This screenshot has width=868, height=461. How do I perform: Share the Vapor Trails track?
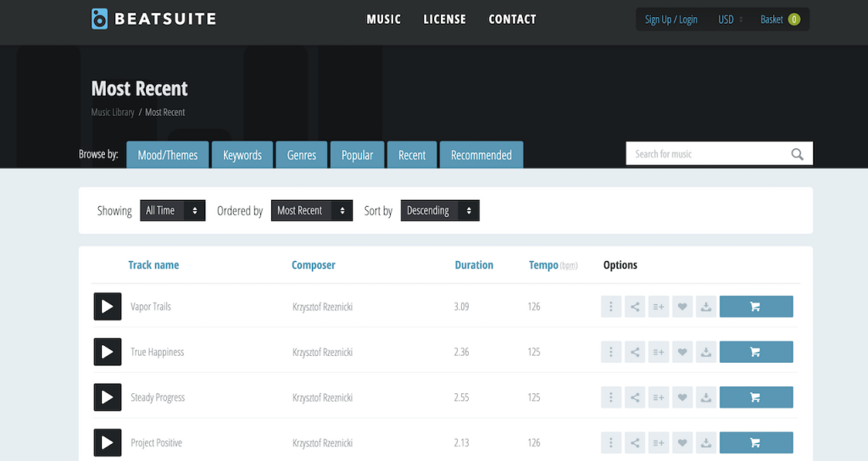click(635, 307)
